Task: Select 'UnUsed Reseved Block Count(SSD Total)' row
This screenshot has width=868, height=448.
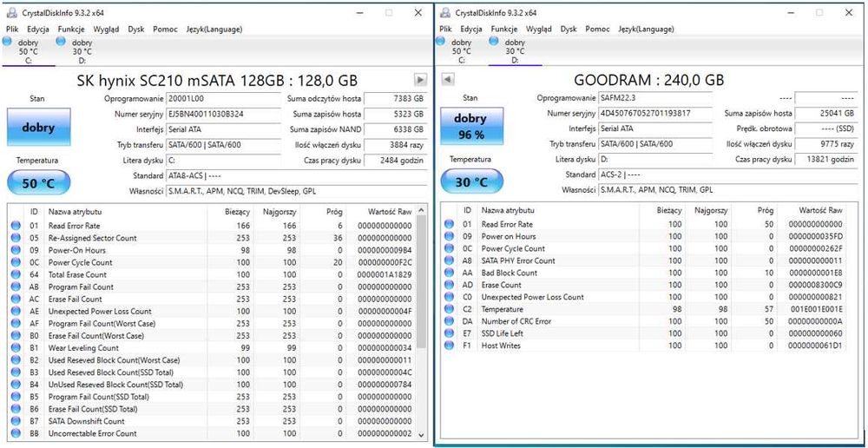Action: point(212,385)
